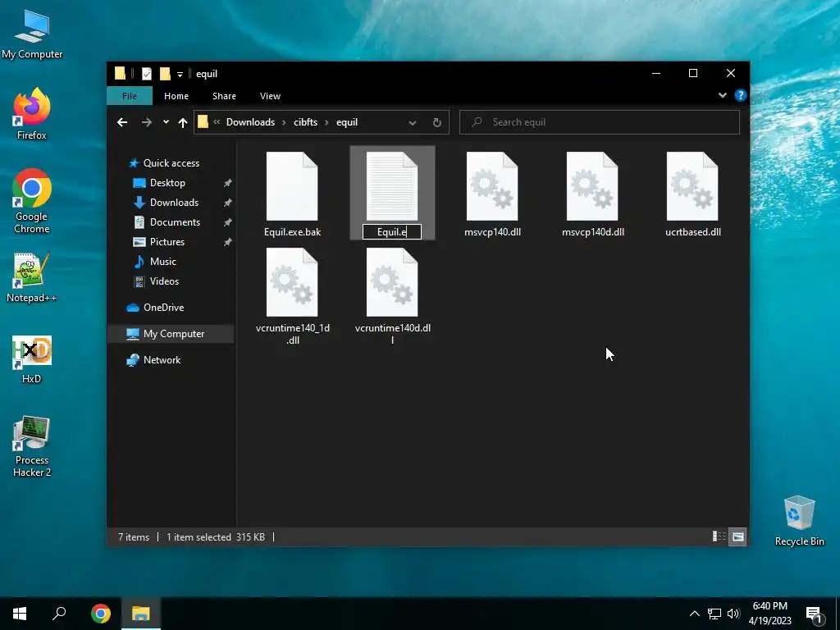Show hidden tray icons
The height and width of the screenshot is (630, 840).
click(x=694, y=614)
